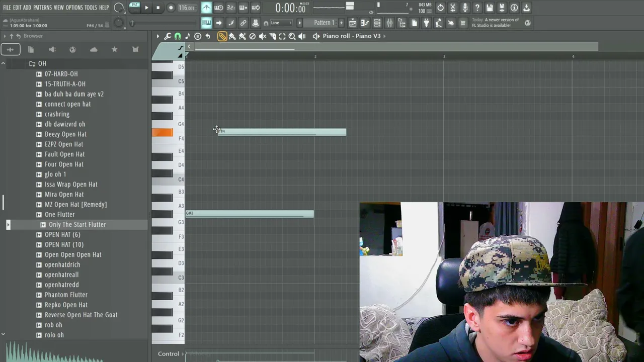Toggle typing keyboard to piano
644x362 pixels.
click(206, 23)
